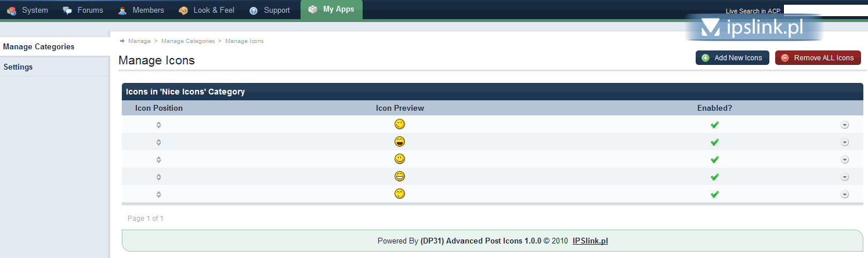Click the Members tab's person icon

pyautogui.click(x=122, y=10)
